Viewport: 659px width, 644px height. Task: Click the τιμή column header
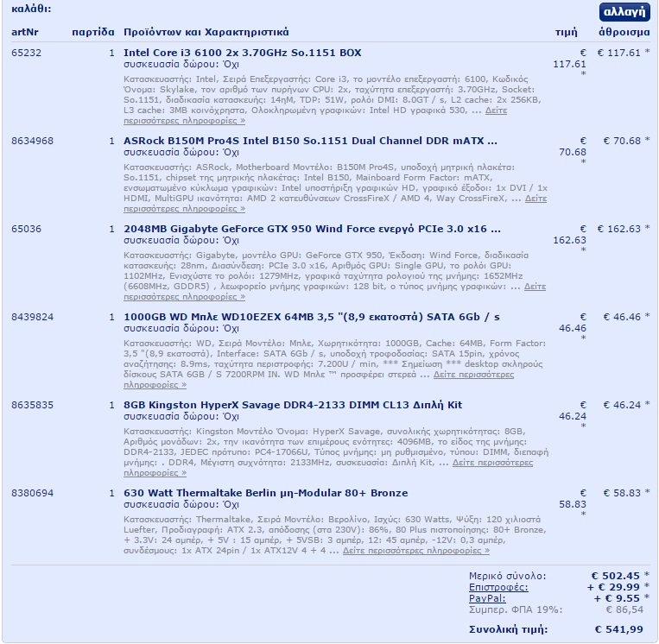(566, 32)
